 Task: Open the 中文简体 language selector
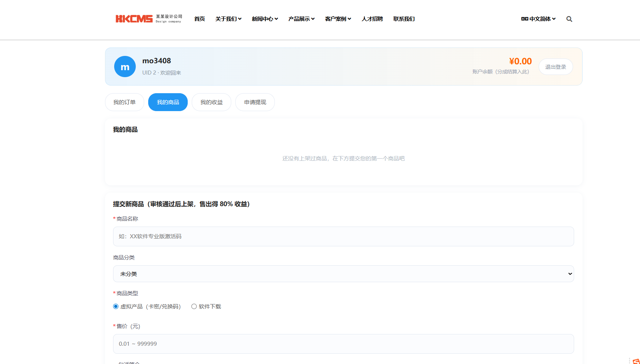click(538, 19)
